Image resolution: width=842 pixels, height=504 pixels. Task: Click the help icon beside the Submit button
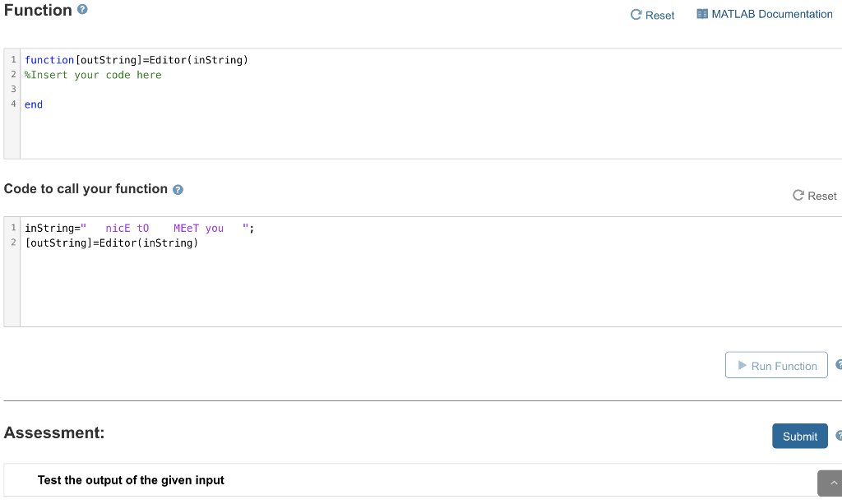pyautogui.click(x=839, y=435)
